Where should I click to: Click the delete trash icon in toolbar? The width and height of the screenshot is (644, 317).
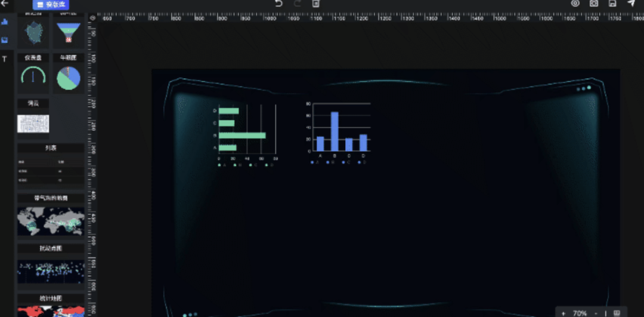point(315,4)
